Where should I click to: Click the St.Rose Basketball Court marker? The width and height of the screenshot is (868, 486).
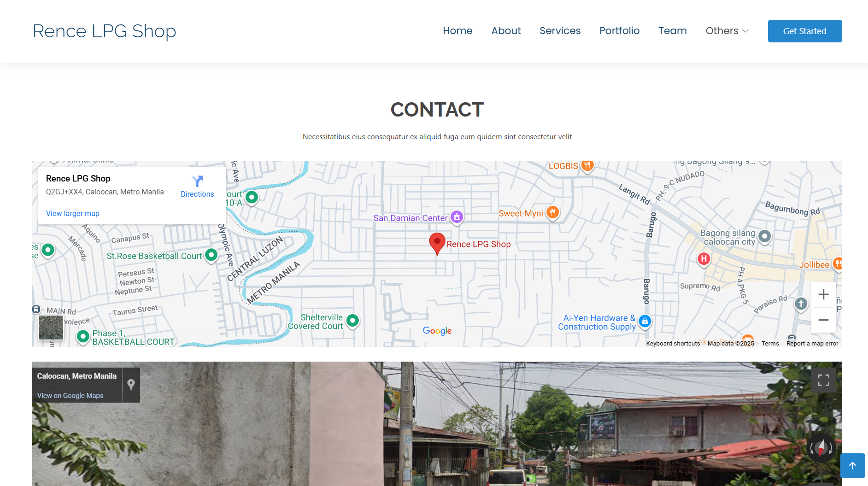click(x=211, y=255)
